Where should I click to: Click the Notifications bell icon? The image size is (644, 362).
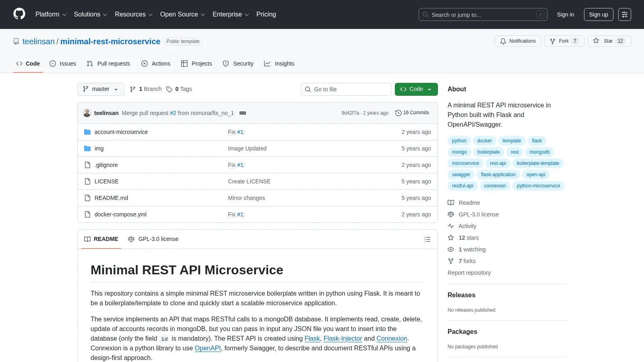(x=503, y=41)
